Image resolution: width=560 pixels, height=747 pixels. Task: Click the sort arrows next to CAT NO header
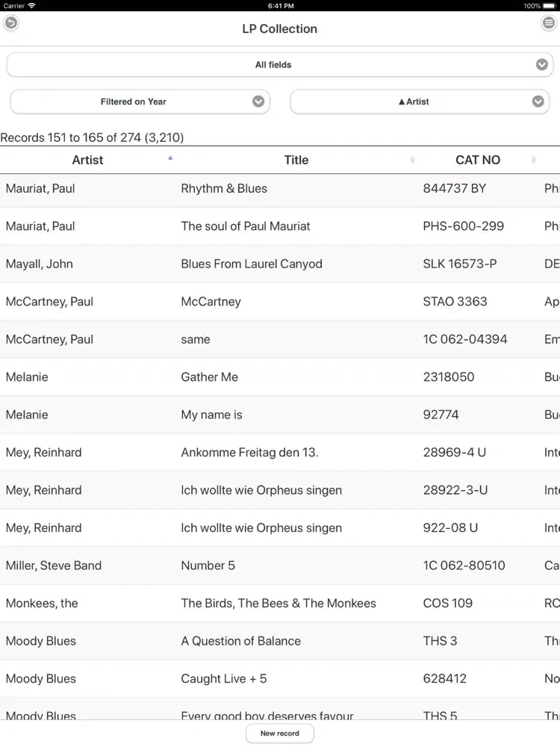[533, 159]
